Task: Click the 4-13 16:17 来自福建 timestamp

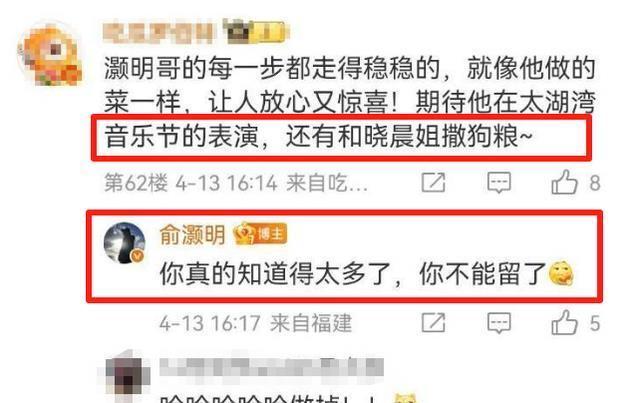Action: pos(256,323)
